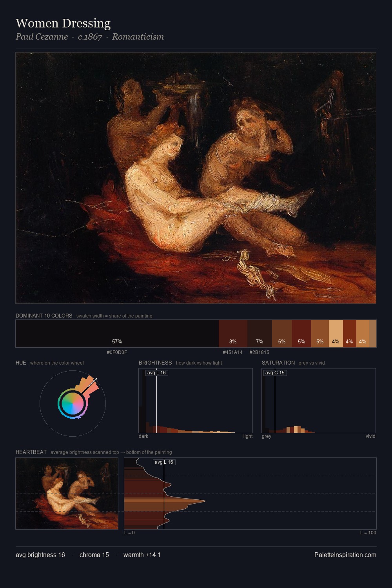Pick the 8% dark maroon swatch

(x=233, y=334)
